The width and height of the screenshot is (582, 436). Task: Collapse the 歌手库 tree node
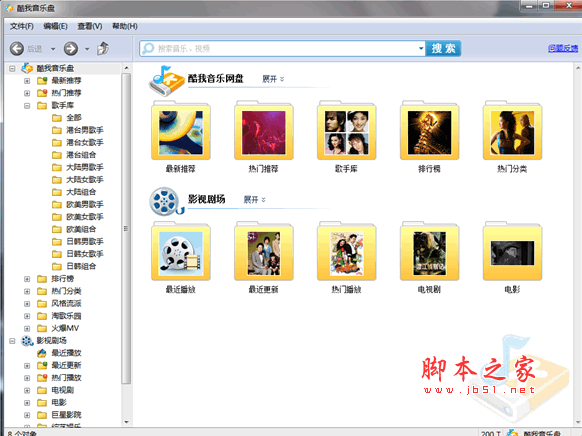(27, 106)
